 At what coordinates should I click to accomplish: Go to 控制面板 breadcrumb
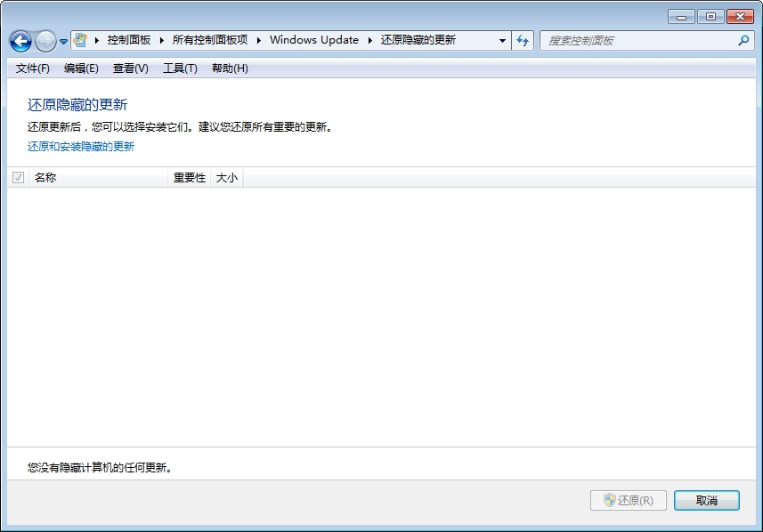pos(129,40)
